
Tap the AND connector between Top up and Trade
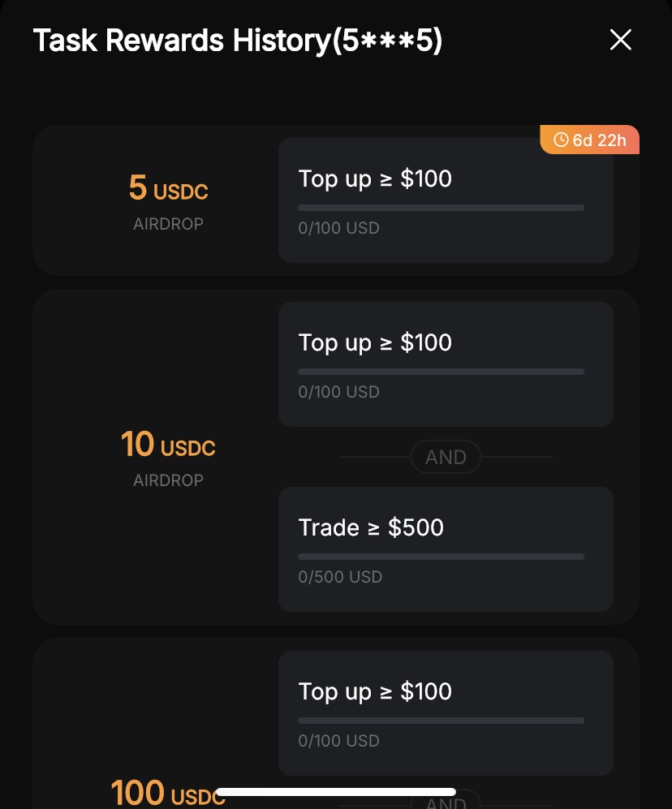[446, 457]
